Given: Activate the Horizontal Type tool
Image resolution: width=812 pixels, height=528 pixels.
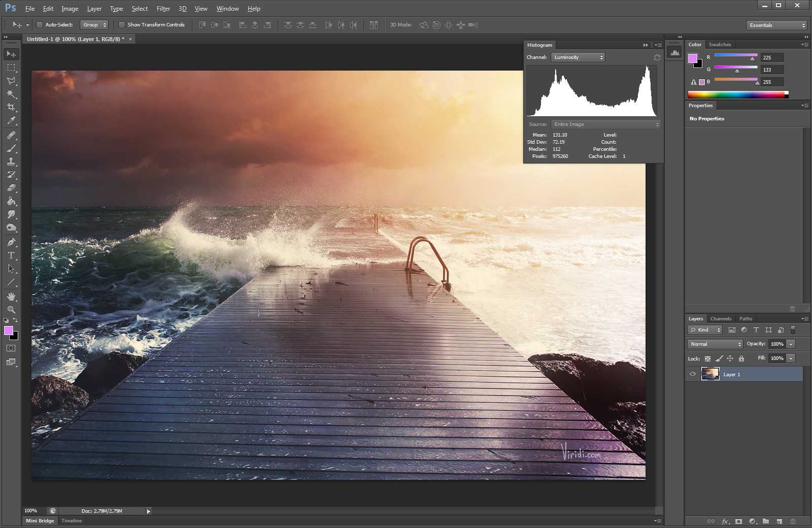Looking at the screenshot, I should point(11,255).
